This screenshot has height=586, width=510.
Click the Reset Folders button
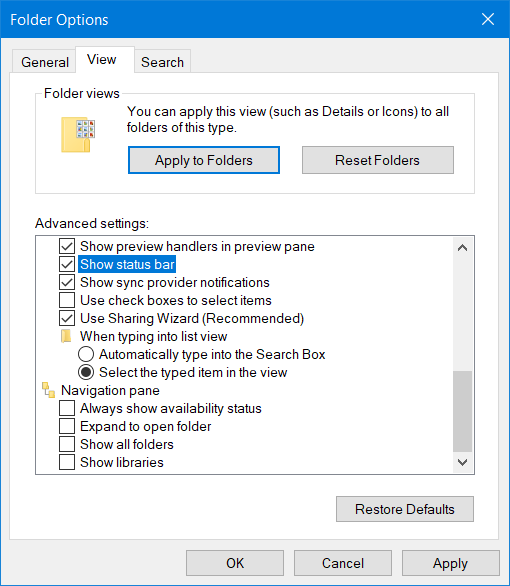[x=378, y=160]
